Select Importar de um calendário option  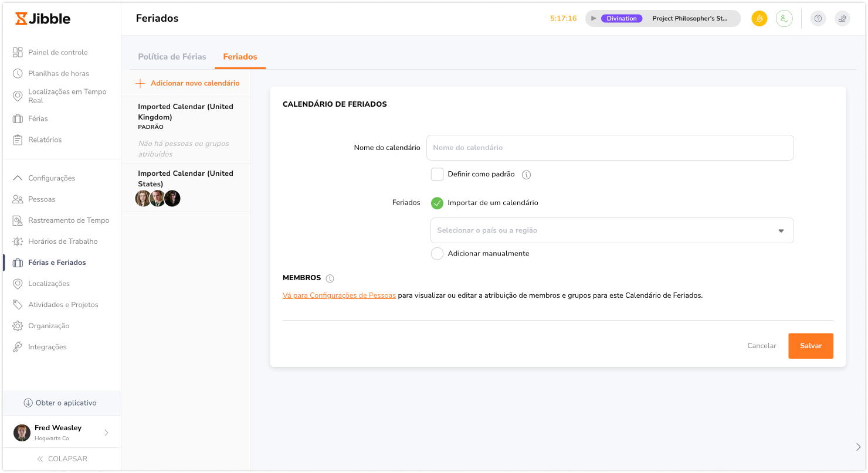point(437,203)
